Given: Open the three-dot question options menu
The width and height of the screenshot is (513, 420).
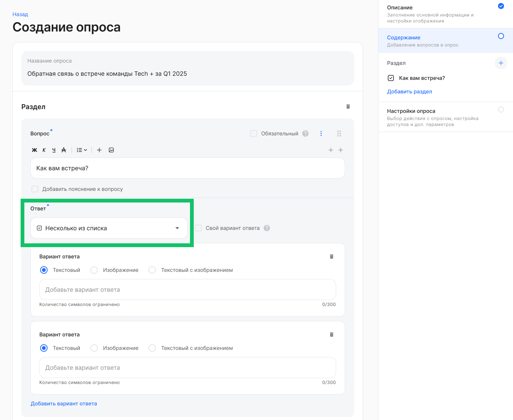Looking at the screenshot, I should pyautogui.click(x=321, y=133).
